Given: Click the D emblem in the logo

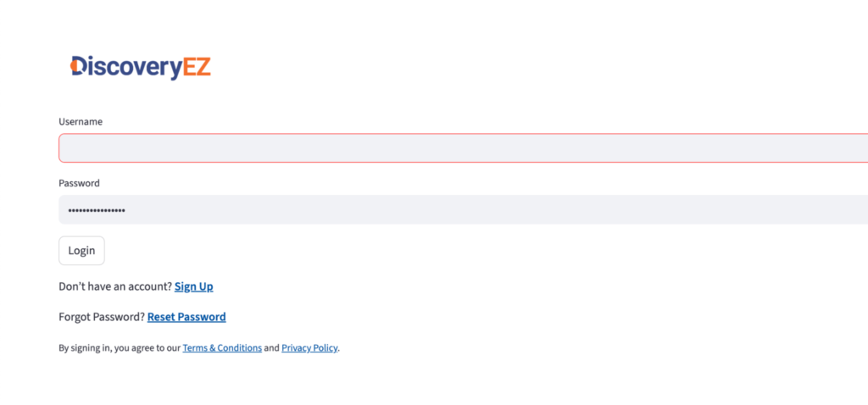Looking at the screenshot, I should pyautogui.click(x=78, y=66).
